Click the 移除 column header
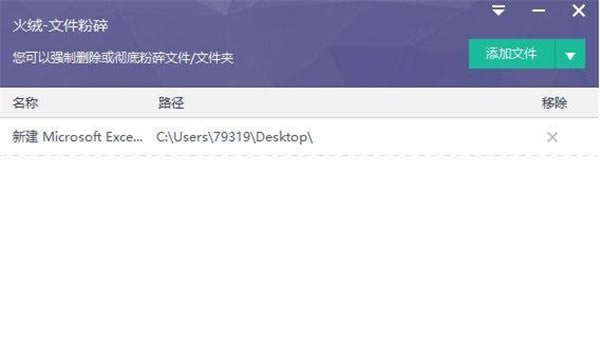This screenshot has width=600, height=364. [554, 103]
